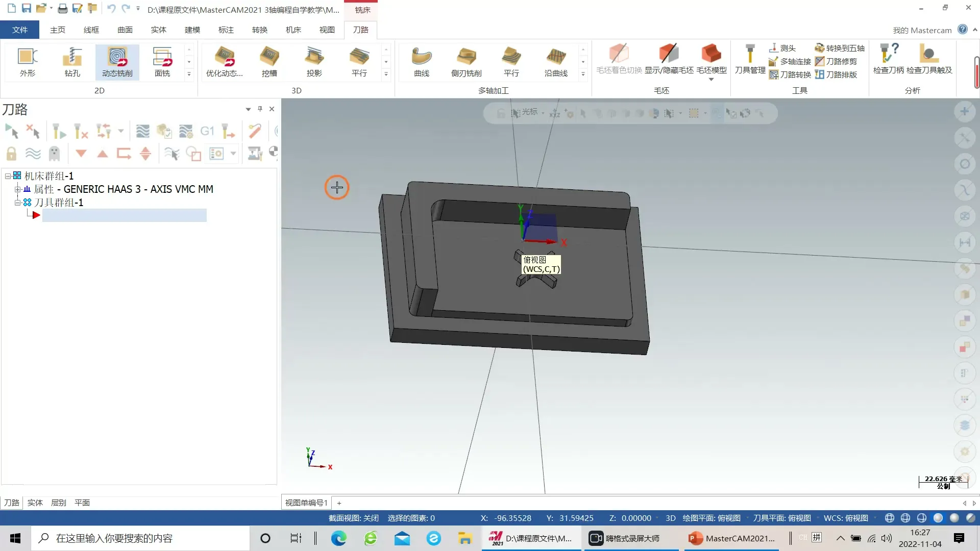Click 绘图平面 in the status bar
The image size is (980, 551).
(x=711, y=518)
